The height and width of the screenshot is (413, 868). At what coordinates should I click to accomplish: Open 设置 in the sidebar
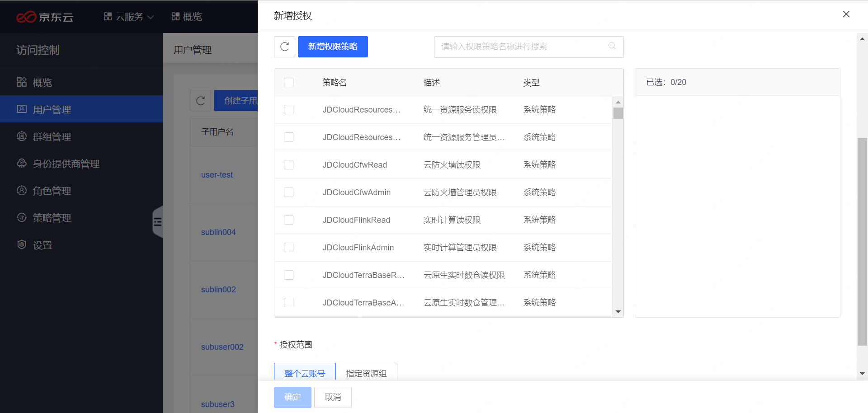tap(81, 245)
